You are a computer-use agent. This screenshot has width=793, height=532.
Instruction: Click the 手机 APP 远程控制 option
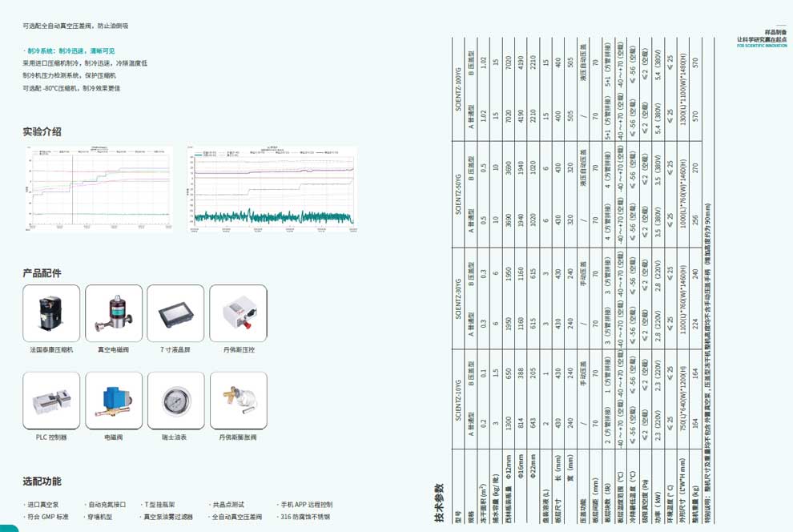tap(305, 505)
